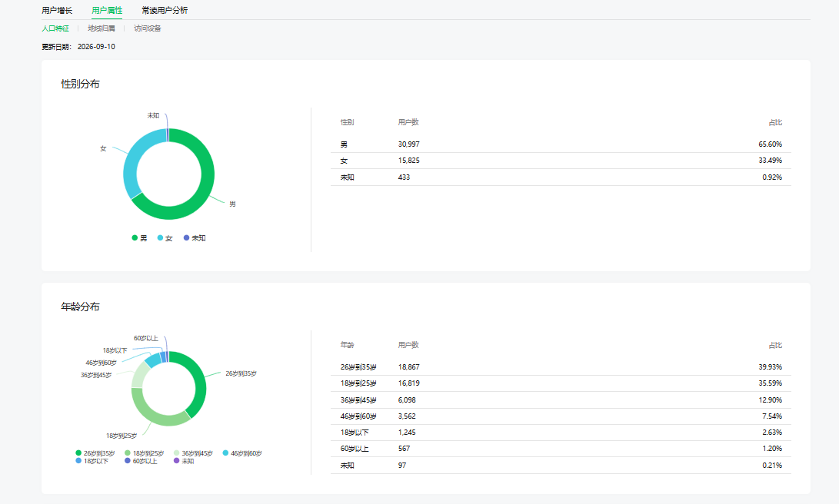
Task: Toggle 18岁到25岁 legend in age chart
Action: pos(144,453)
